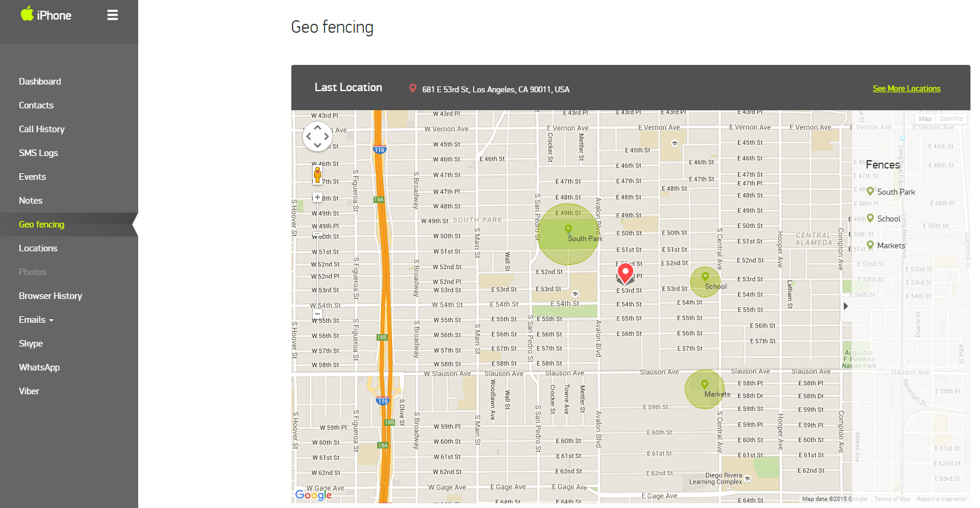Click the Markets fence marker on map

point(705,385)
